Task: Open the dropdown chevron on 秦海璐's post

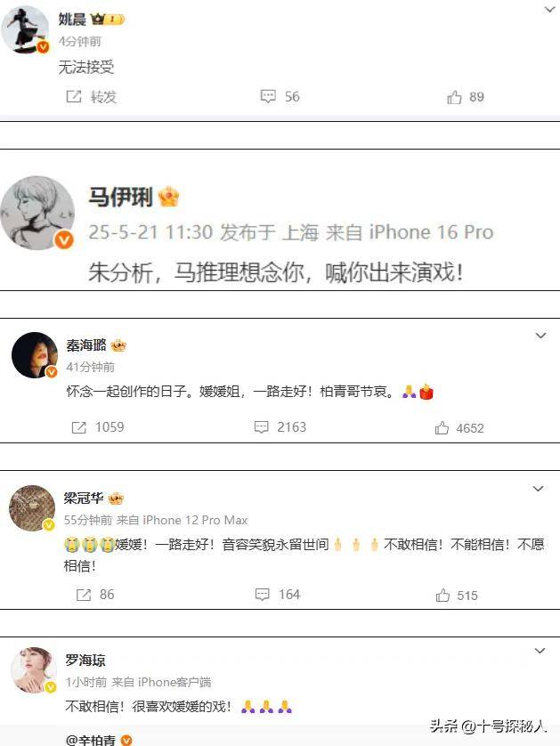Action: point(540,336)
